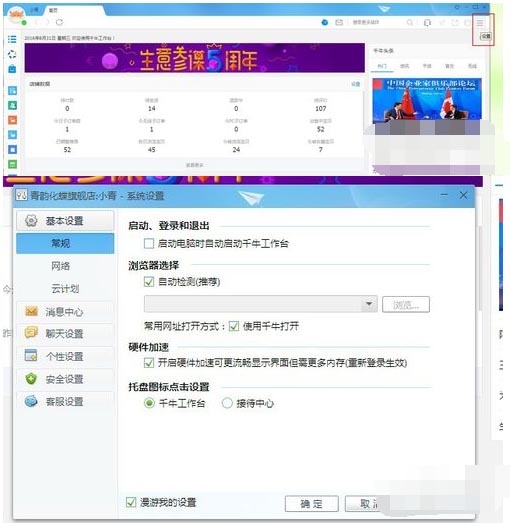Go back with the left arrow in the workbench toolbar
The image size is (510, 523).
tap(36, 22)
